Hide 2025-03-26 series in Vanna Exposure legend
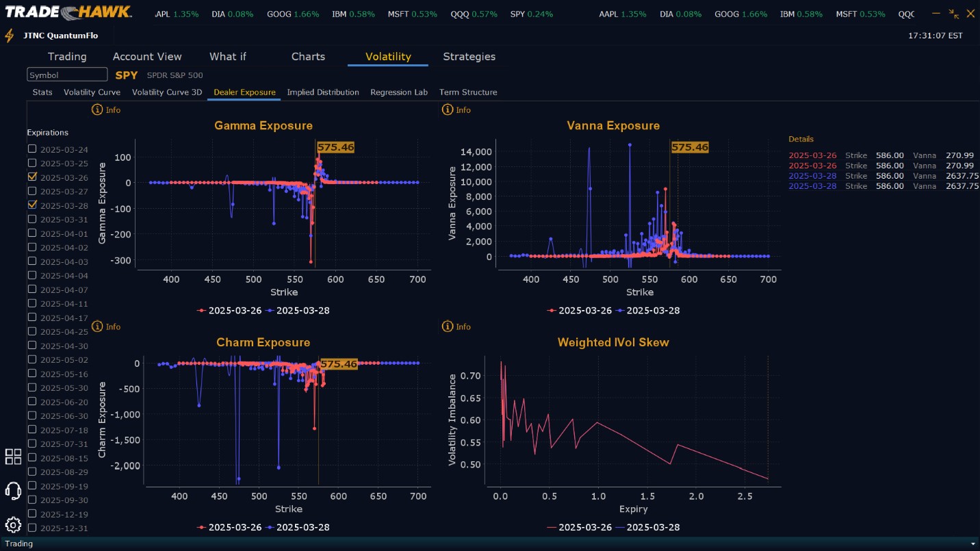The width and height of the screenshot is (980, 551). [580, 311]
